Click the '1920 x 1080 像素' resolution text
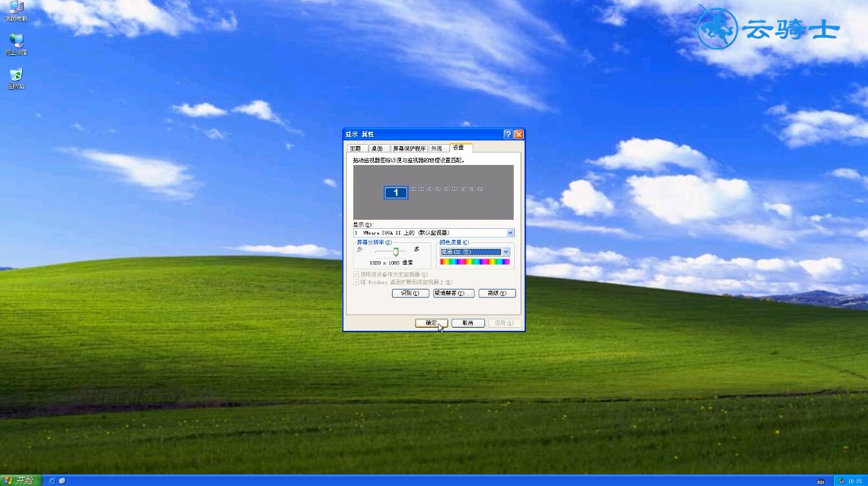The height and width of the screenshot is (486, 868). tap(391, 263)
